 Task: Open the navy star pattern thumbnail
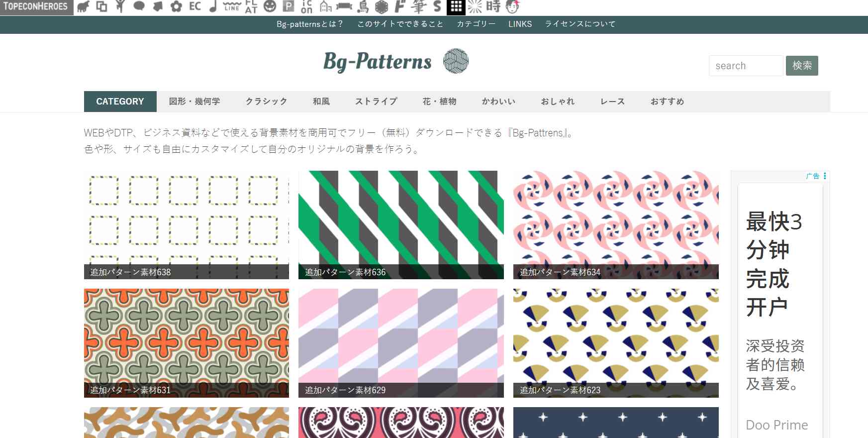[616, 423]
